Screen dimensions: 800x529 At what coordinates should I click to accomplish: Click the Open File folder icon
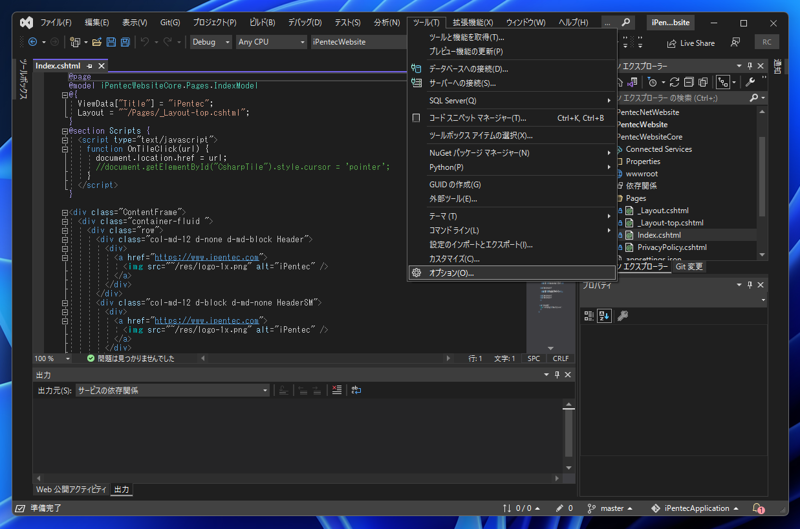click(x=96, y=42)
